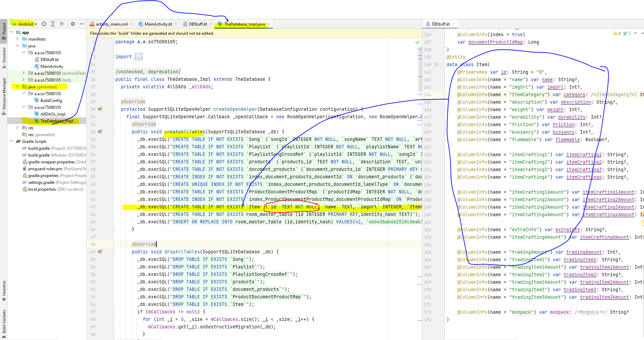This screenshot has width=644, height=340.
Task: Select DBStuff.kt tab in right split editor
Action: pos(440,24)
